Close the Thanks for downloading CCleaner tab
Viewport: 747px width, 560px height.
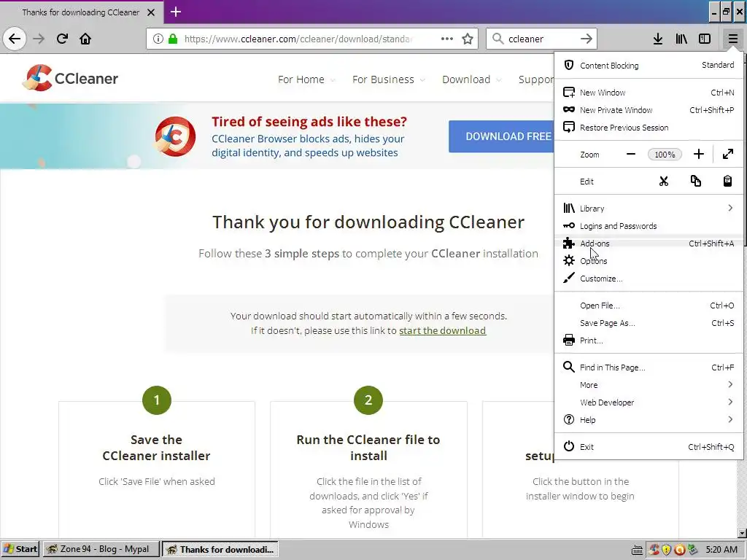(x=151, y=12)
